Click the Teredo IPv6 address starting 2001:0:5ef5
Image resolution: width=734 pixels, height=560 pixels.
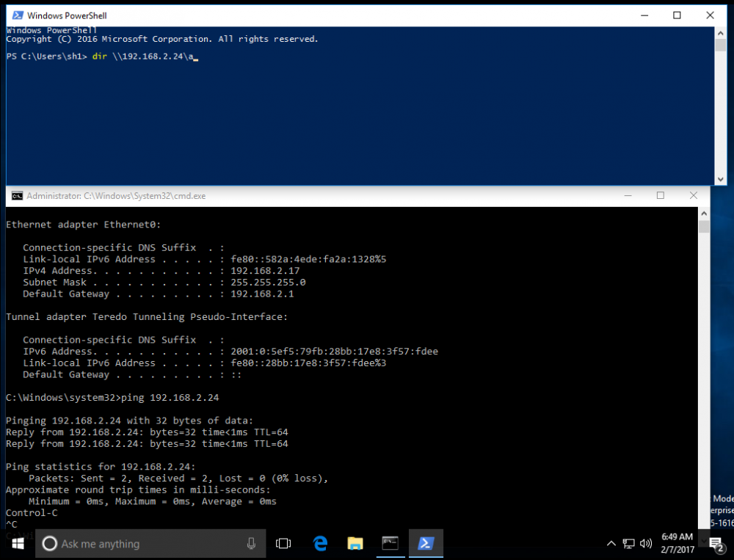(334, 352)
